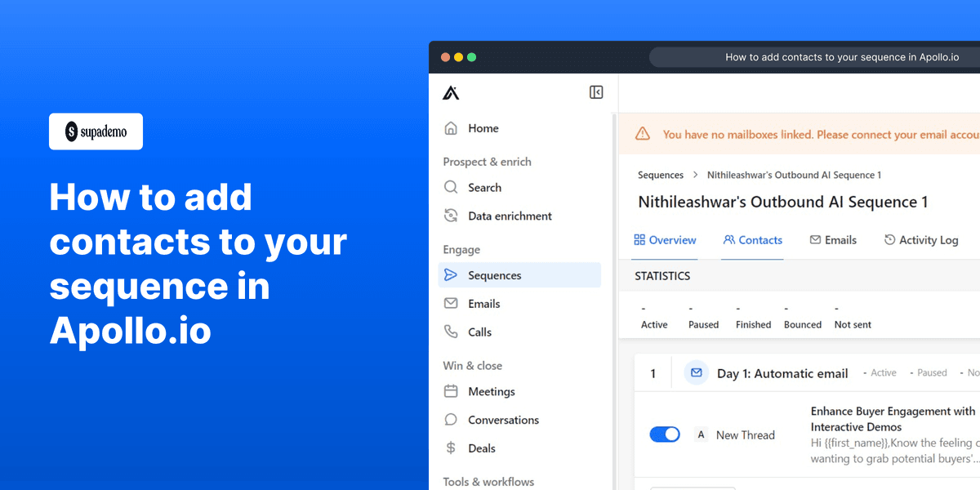The image size is (980, 490).
Task: Select the Overview tab
Action: 665,239
